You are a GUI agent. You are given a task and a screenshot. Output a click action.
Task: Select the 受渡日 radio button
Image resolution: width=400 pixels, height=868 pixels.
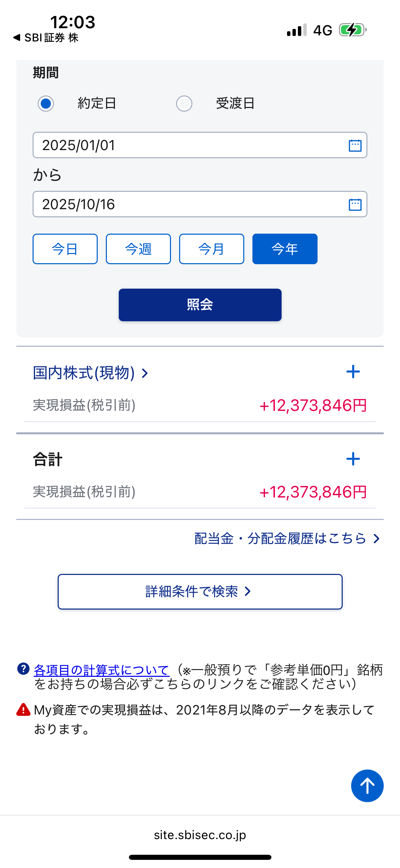coord(184,104)
